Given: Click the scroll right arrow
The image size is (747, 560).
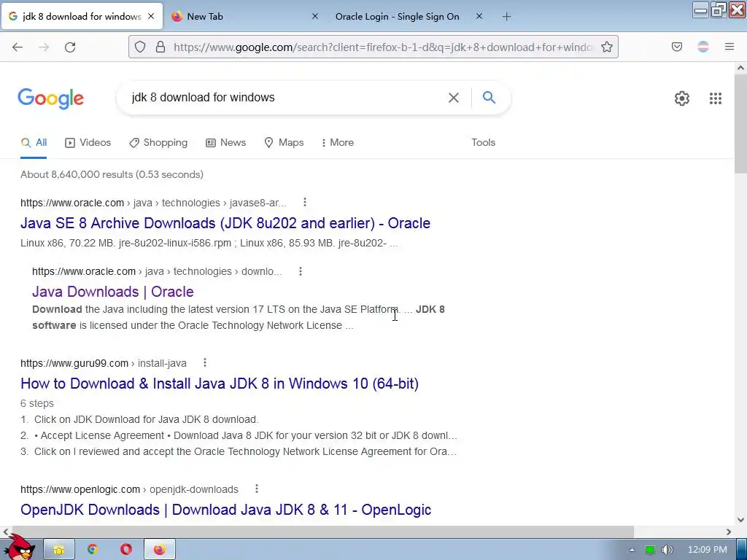Looking at the screenshot, I should coord(729,532).
